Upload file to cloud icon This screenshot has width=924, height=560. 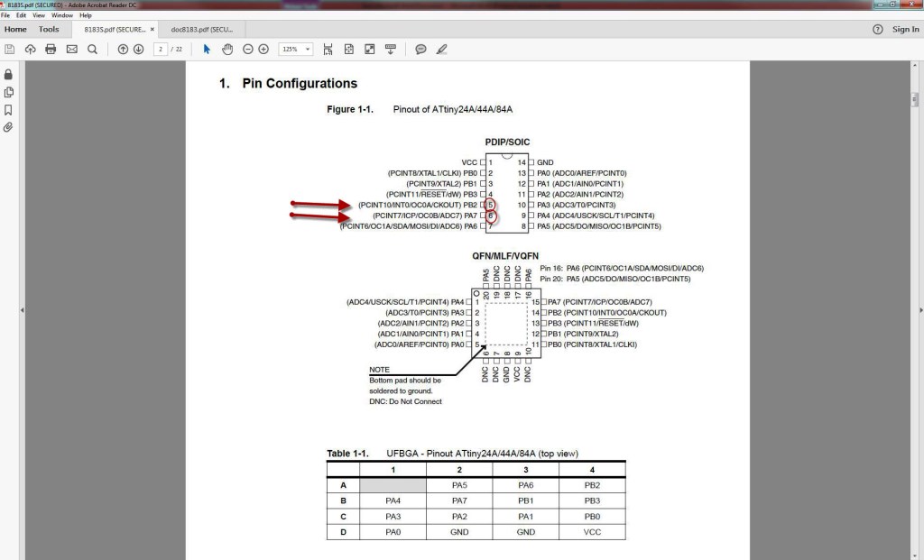click(30, 50)
